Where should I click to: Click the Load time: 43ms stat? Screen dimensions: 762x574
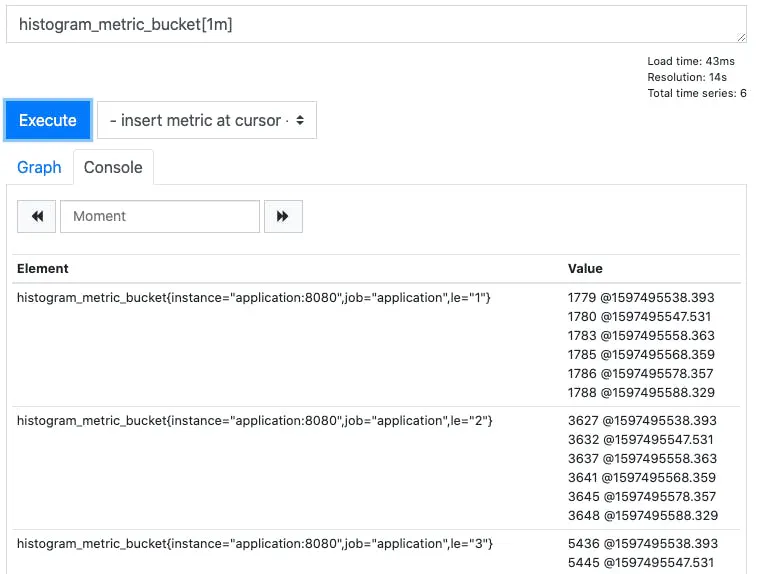691,61
